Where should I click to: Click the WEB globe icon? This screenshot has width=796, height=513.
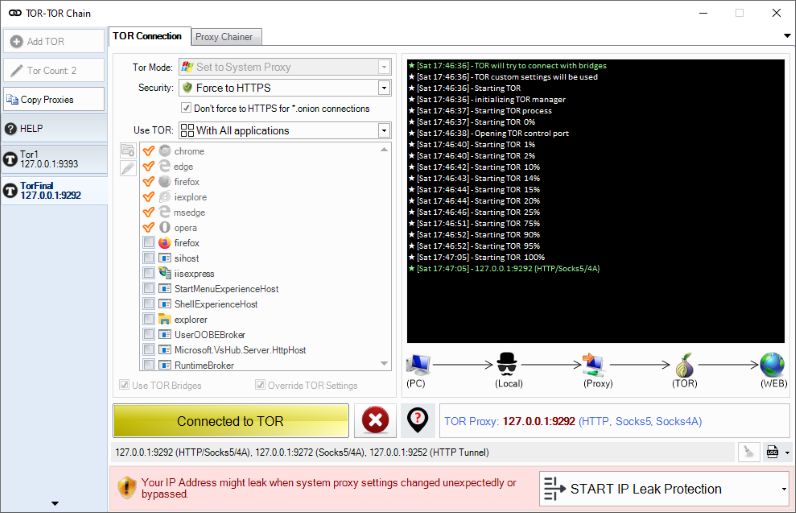point(772,364)
